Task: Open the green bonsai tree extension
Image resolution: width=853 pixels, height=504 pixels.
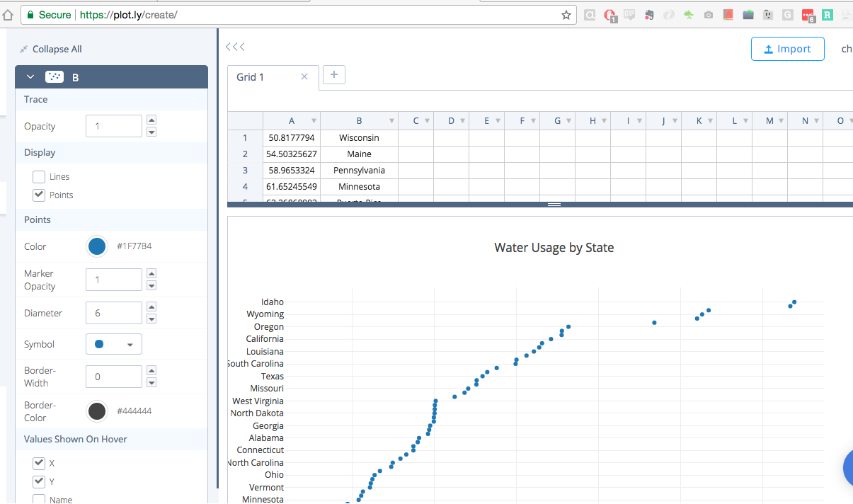Action: [x=689, y=14]
